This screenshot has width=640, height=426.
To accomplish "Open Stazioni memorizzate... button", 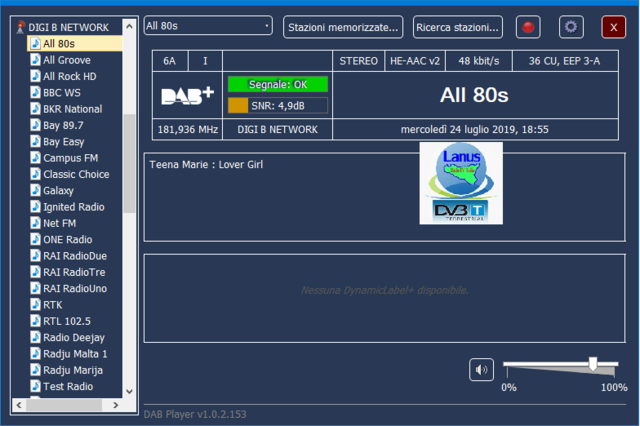I will click(x=343, y=27).
